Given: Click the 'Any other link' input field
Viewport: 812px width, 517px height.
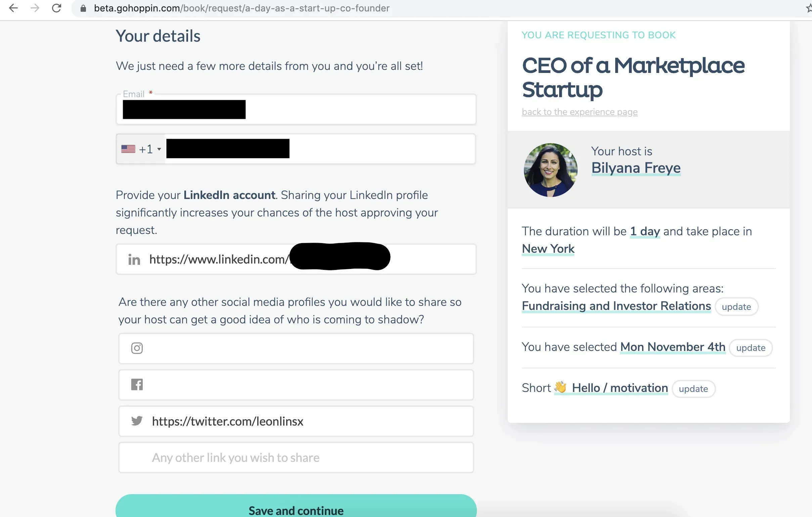Looking at the screenshot, I should click(296, 458).
